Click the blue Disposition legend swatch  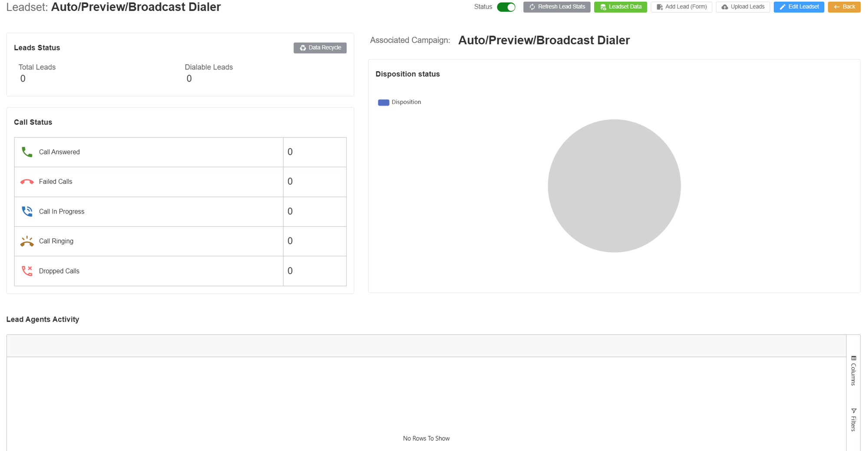(x=383, y=102)
